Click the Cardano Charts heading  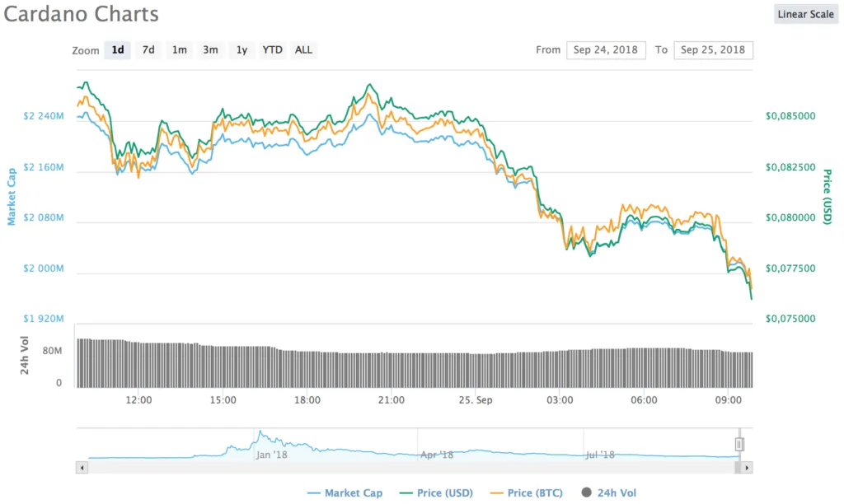coord(82,15)
